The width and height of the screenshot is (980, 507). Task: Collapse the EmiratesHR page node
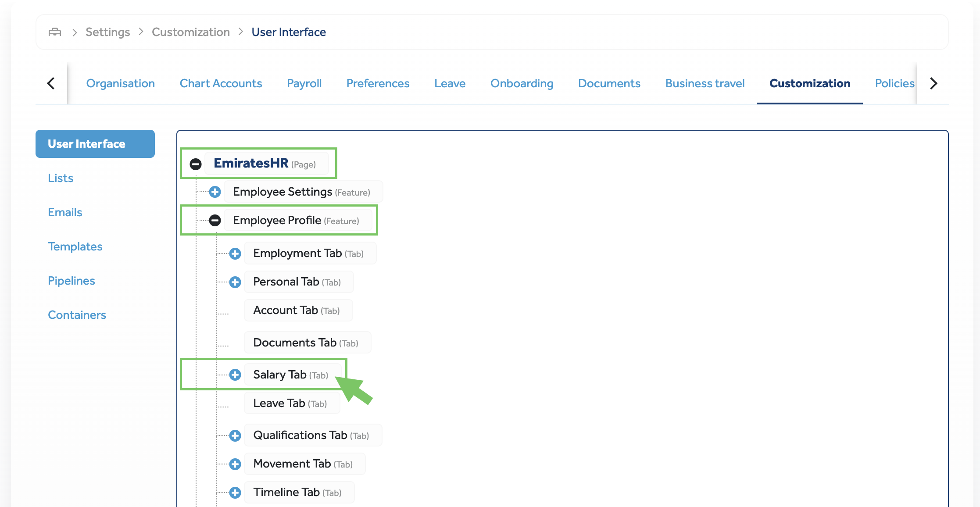point(196,164)
